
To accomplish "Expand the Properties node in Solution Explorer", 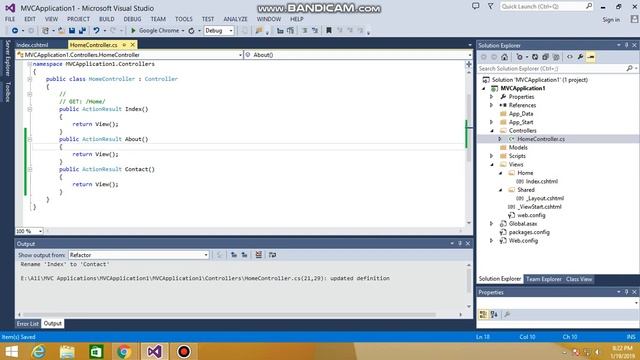I will (x=491, y=97).
